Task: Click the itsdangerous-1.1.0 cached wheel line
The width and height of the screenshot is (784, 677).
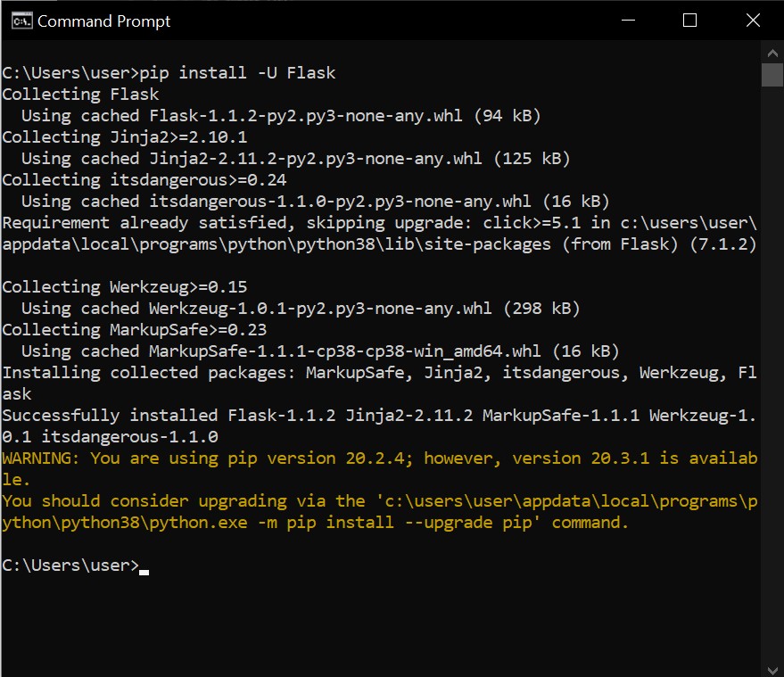Action: [315, 202]
